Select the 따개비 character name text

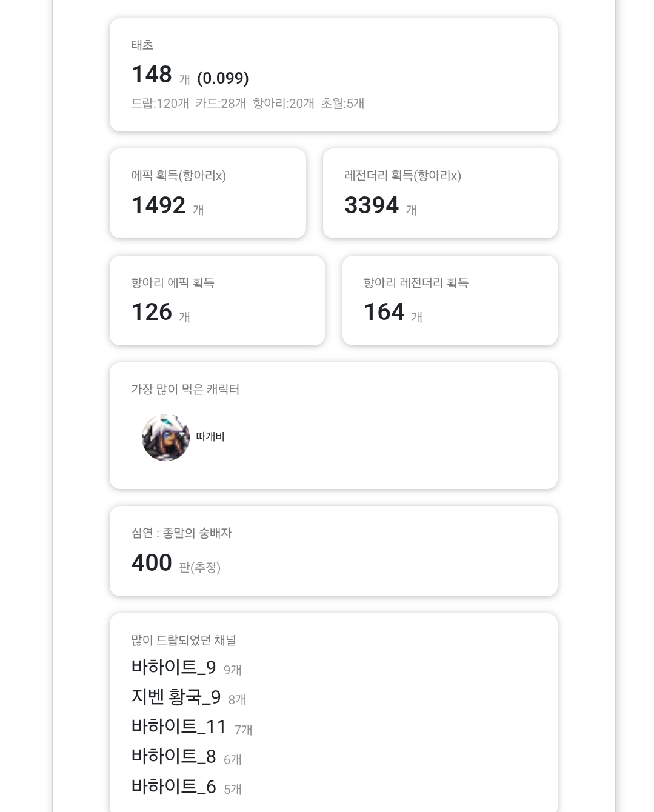tap(210, 437)
